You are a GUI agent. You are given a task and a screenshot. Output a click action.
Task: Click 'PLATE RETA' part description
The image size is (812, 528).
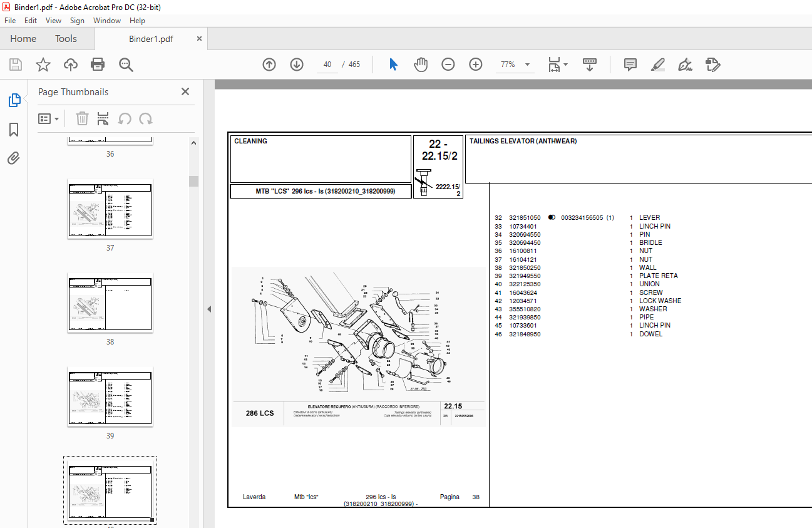pos(659,276)
